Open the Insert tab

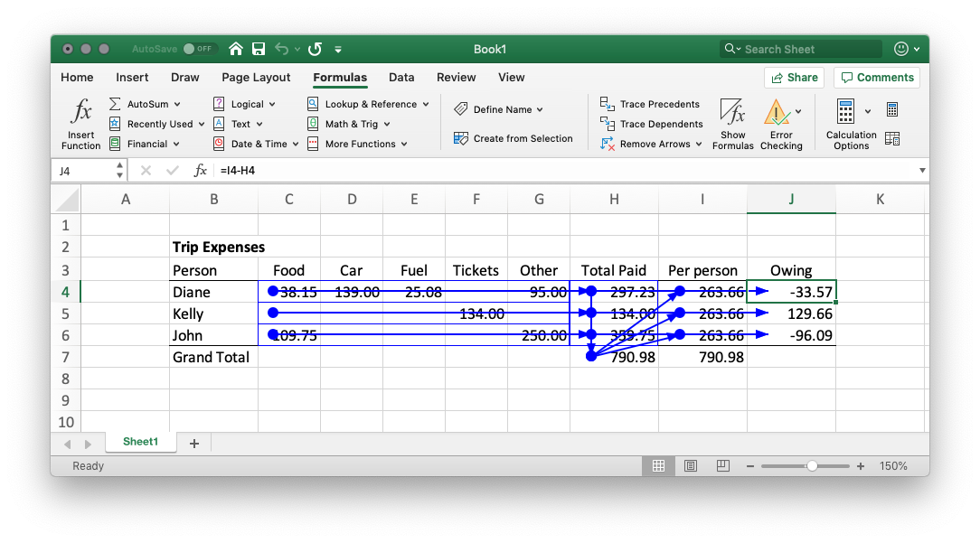point(132,77)
